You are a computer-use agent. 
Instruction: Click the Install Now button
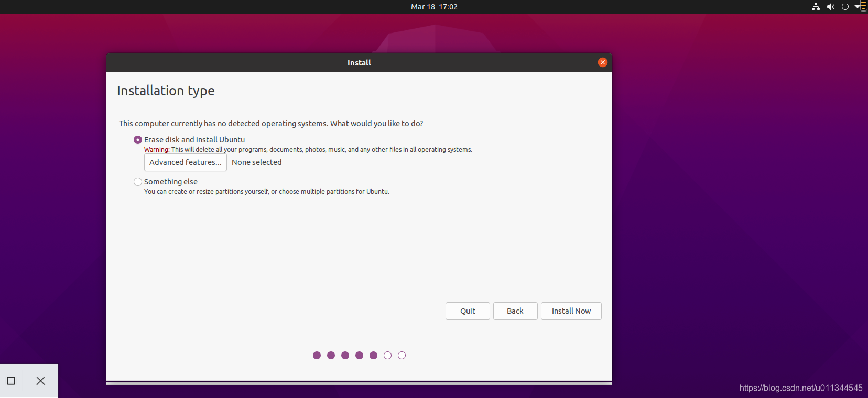coord(571,311)
